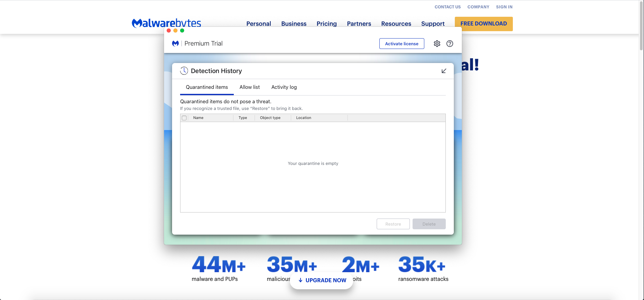Open the Pricing website menu
644x300 pixels.
(x=327, y=24)
